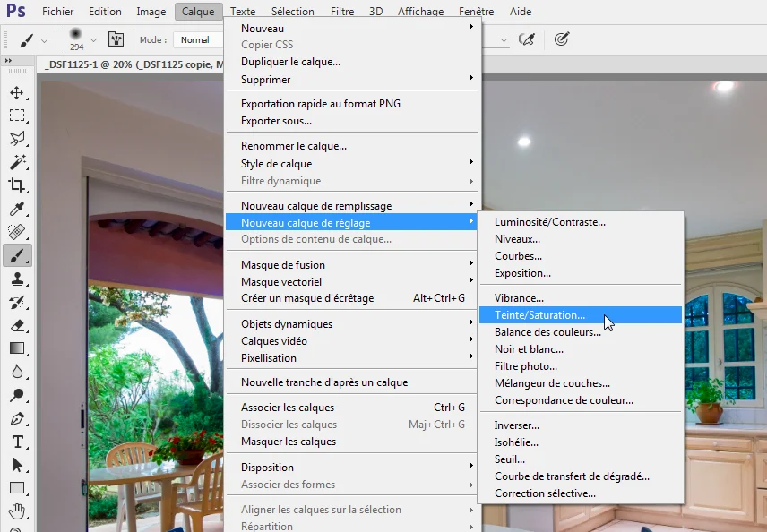Select the Blur drop tool

pos(17,372)
